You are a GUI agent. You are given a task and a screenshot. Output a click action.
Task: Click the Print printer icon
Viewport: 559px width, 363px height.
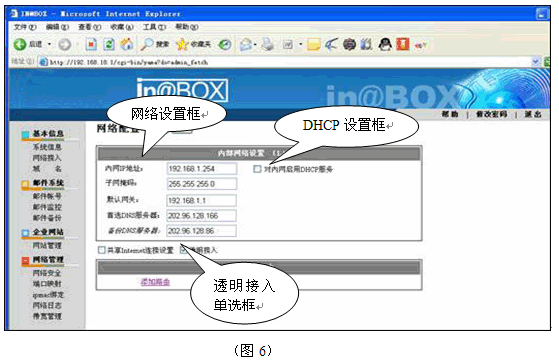[x=268, y=45]
